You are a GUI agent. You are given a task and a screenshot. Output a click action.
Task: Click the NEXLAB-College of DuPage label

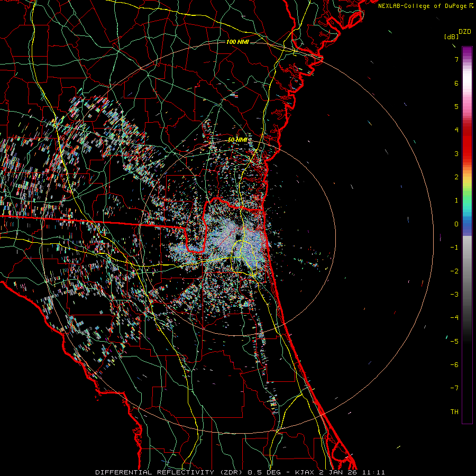click(422, 6)
